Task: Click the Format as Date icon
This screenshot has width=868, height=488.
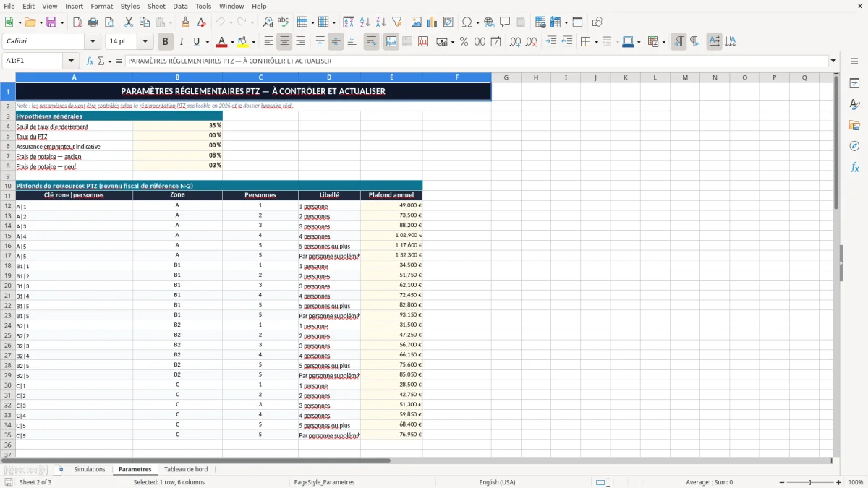Action: point(496,42)
